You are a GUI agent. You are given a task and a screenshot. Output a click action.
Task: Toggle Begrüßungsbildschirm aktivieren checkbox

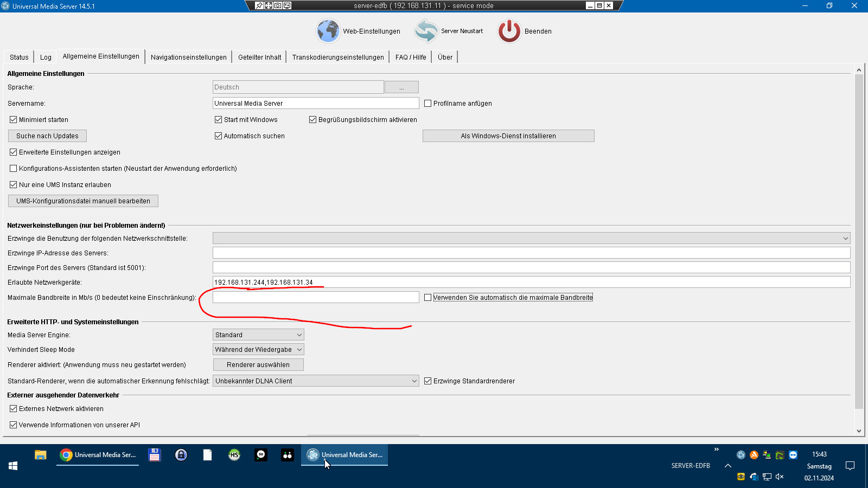point(312,120)
